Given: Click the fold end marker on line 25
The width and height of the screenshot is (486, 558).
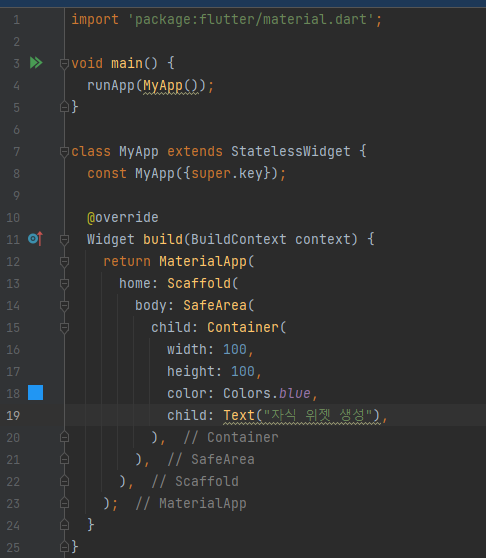Looking at the screenshot, I should coord(64,547).
